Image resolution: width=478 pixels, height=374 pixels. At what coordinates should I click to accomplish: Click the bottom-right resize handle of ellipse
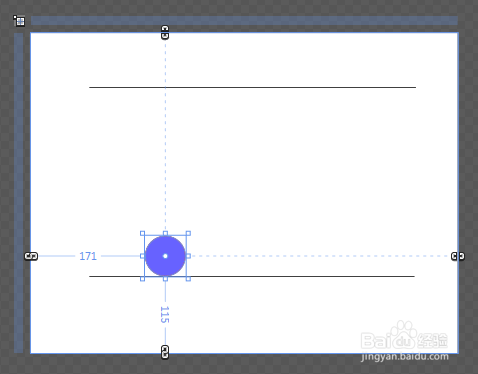(x=188, y=279)
